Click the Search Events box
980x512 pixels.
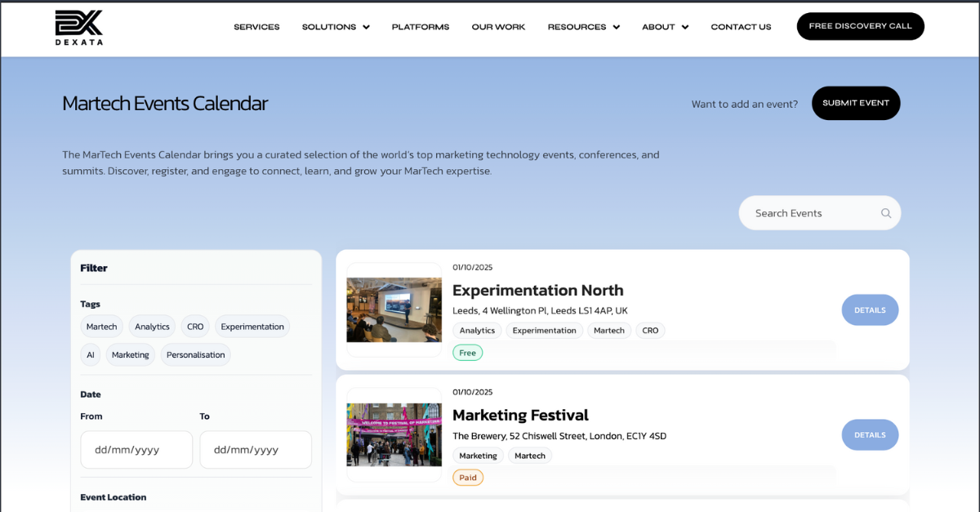click(x=808, y=212)
